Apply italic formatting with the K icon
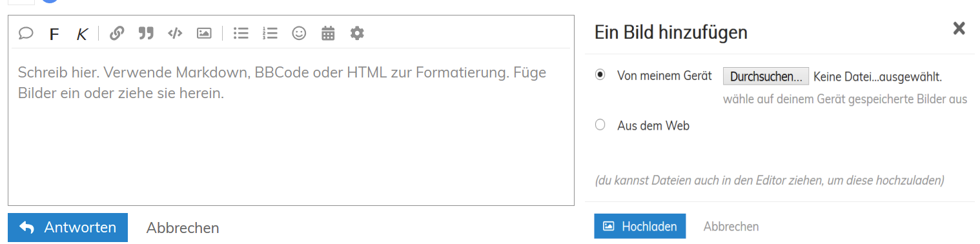Viewport: 980px width, 244px height. 81,34
